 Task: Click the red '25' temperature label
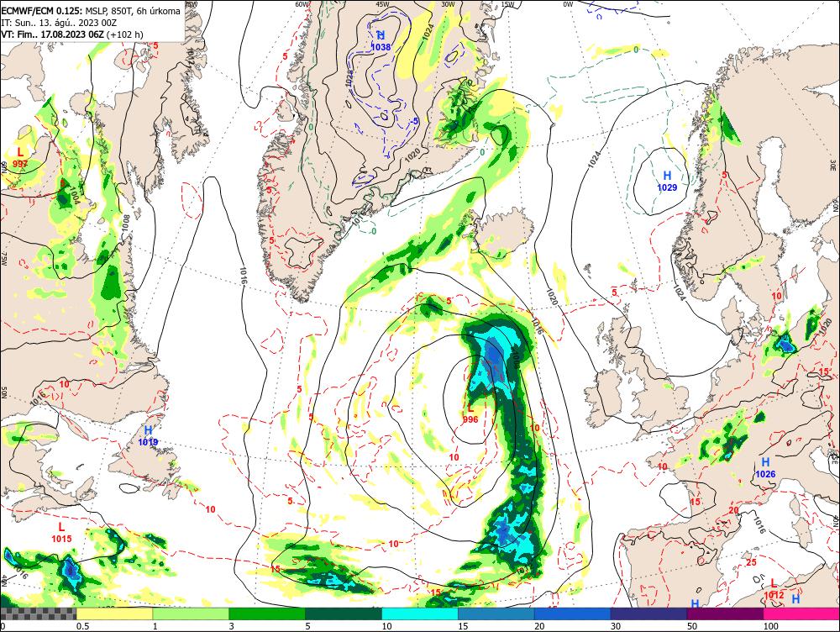click(x=751, y=562)
